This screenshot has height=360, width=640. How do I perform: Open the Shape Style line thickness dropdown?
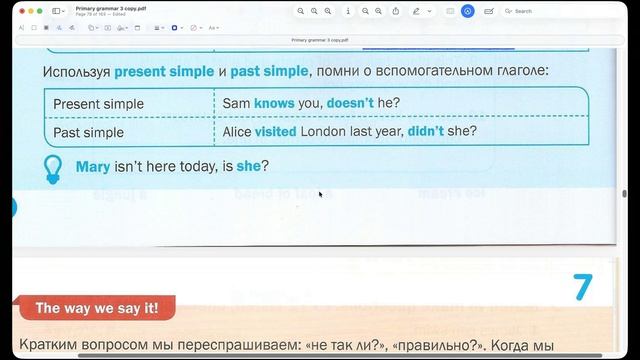coord(158,28)
